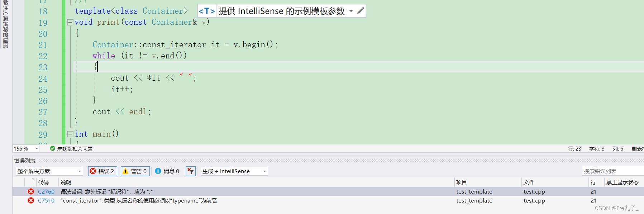Click the yellow warning triangle icon
Viewport: 644px width, 214px height.
[x=126, y=171]
